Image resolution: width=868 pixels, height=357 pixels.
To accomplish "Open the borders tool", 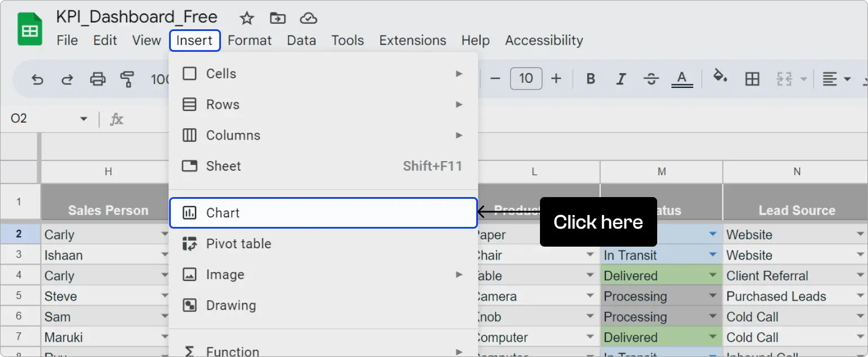I will point(753,79).
